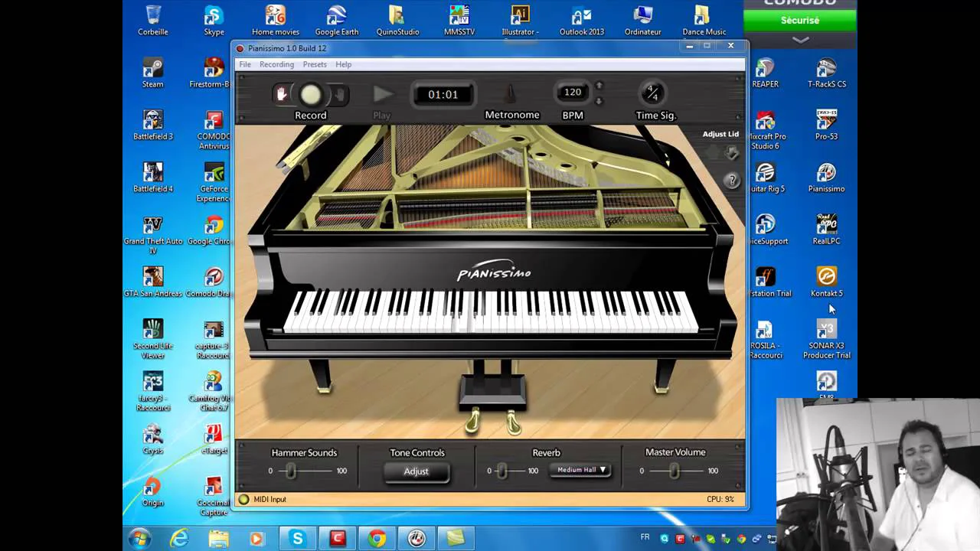Decrease BPM with the down arrow
Image resolution: width=980 pixels, height=551 pixels.
tap(599, 101)
